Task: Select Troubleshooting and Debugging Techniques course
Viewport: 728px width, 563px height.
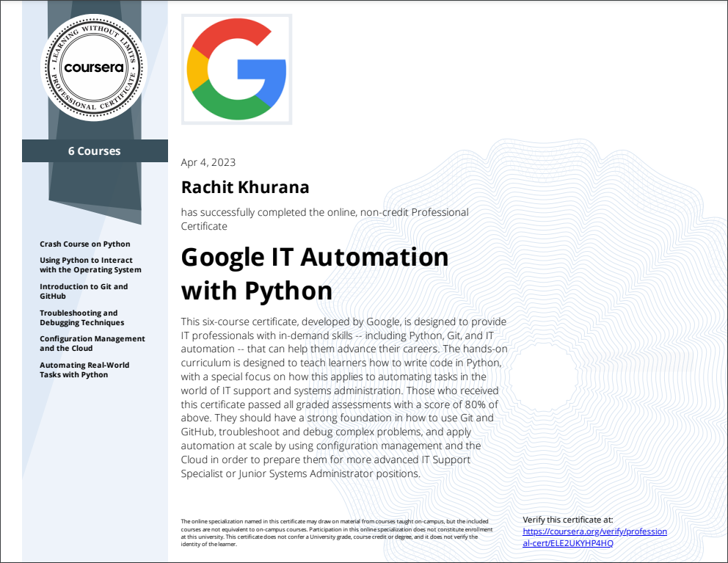Action: tap(81, 318)
